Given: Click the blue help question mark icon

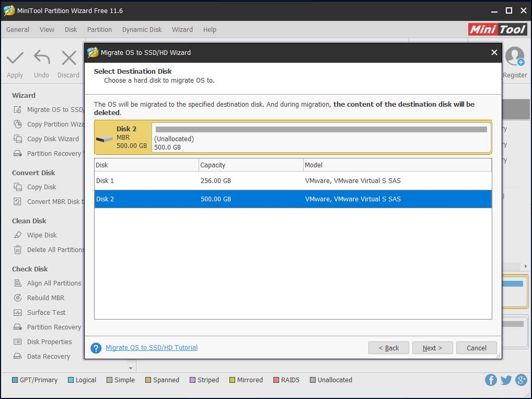Looking at the screenshot, I should pyautogui.click(x=96, y=348).
